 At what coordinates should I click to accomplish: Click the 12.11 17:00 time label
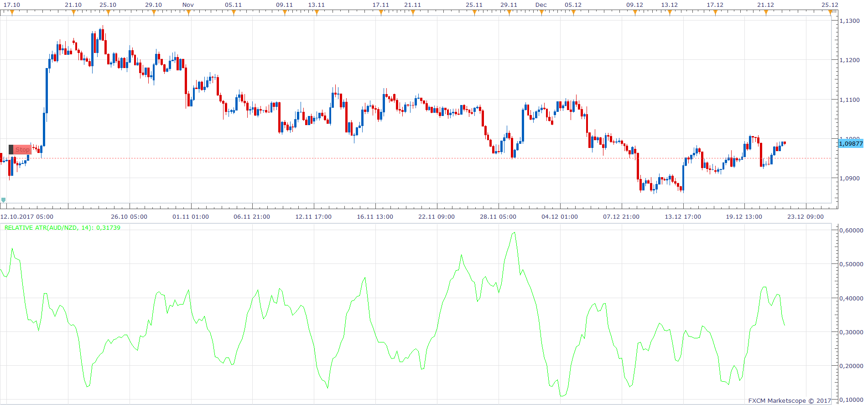[x=313, y=216]
